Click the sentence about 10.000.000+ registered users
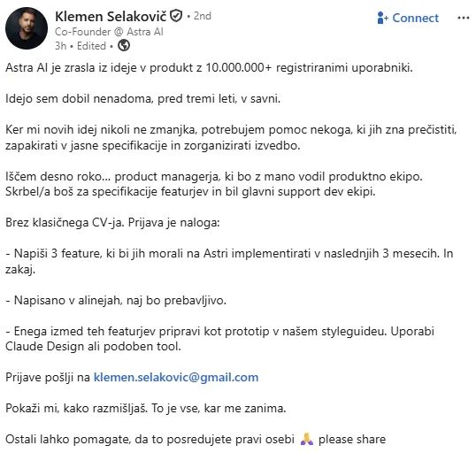476x453 pixels. tap(209, 67)
